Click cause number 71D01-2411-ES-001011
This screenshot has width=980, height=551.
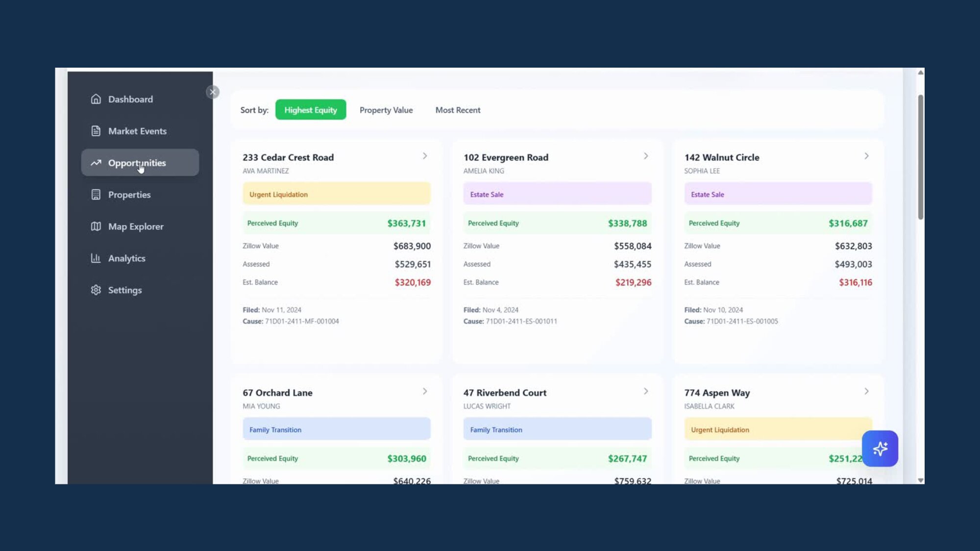[x=521, y=321]
